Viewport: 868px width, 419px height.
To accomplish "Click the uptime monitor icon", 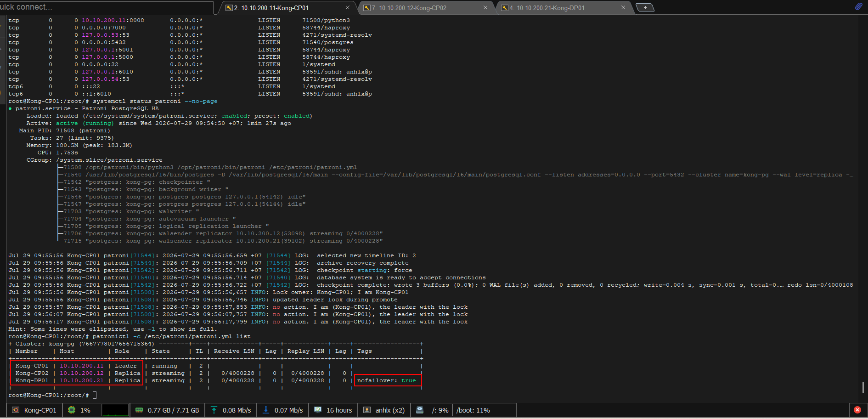I will click(x=318, y=410).
